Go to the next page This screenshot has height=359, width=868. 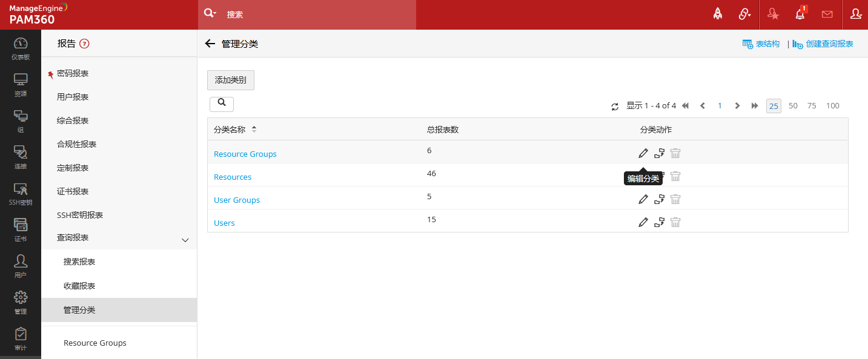coord(737,105)
